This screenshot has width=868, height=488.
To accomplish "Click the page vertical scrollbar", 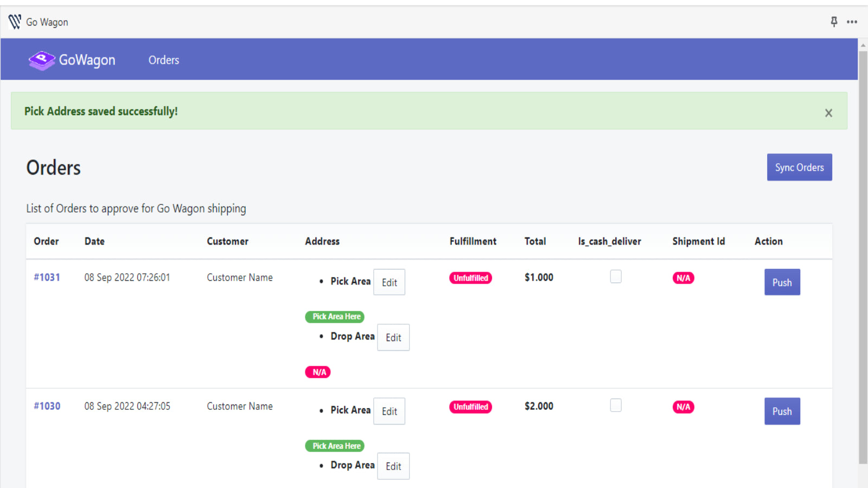I will click(863, 255).
